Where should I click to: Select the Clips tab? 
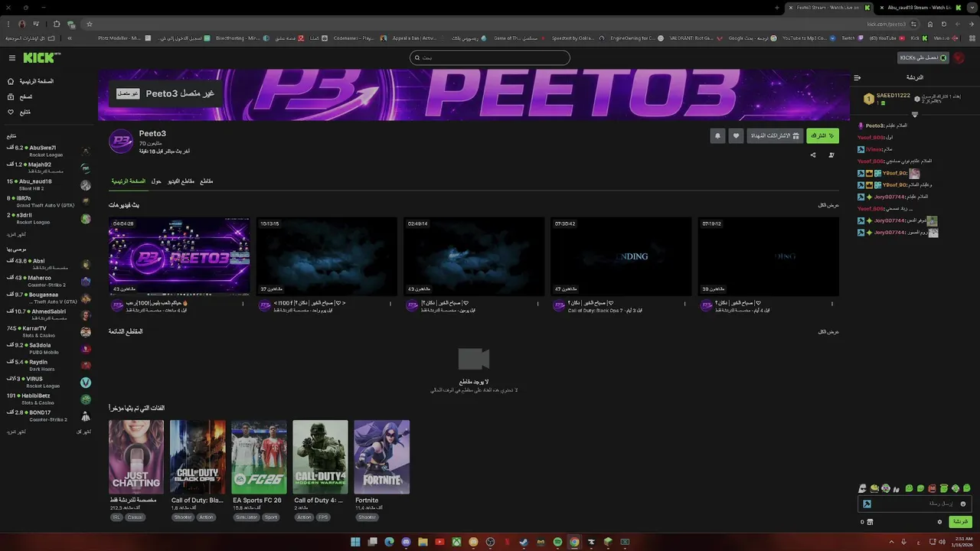point(207,181)
